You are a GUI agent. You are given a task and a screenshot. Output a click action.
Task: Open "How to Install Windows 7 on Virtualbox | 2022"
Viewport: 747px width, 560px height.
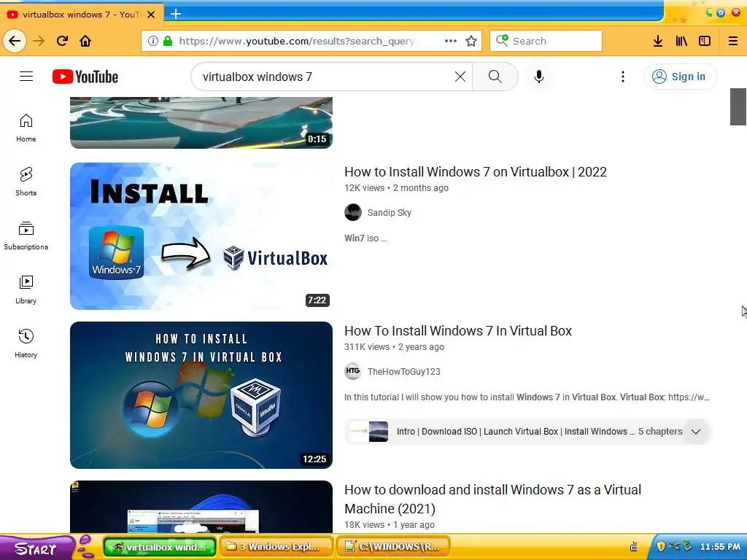tap(476, 172)
